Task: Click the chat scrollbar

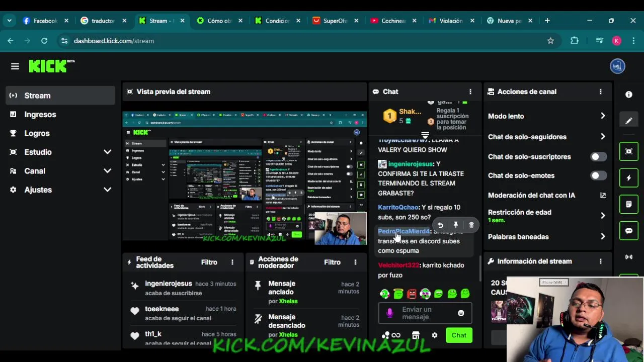Action: 480,269
